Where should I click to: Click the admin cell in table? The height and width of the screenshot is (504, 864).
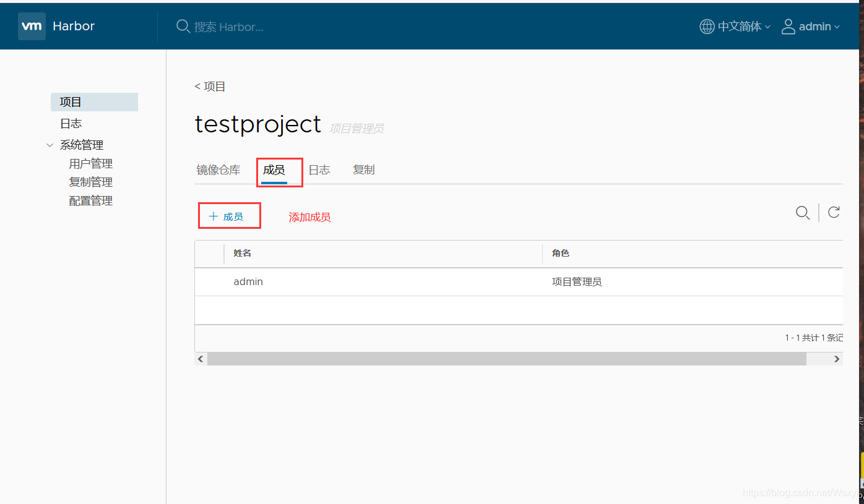pyautogui.click(x=248, y=282)
